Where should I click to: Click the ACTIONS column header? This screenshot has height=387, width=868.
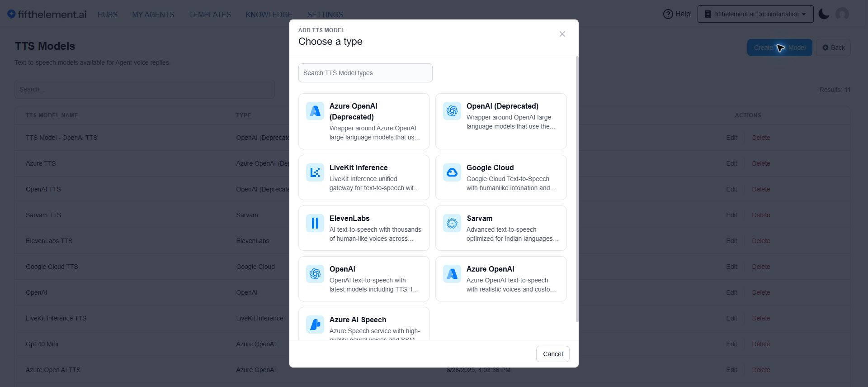coord(748,115)
